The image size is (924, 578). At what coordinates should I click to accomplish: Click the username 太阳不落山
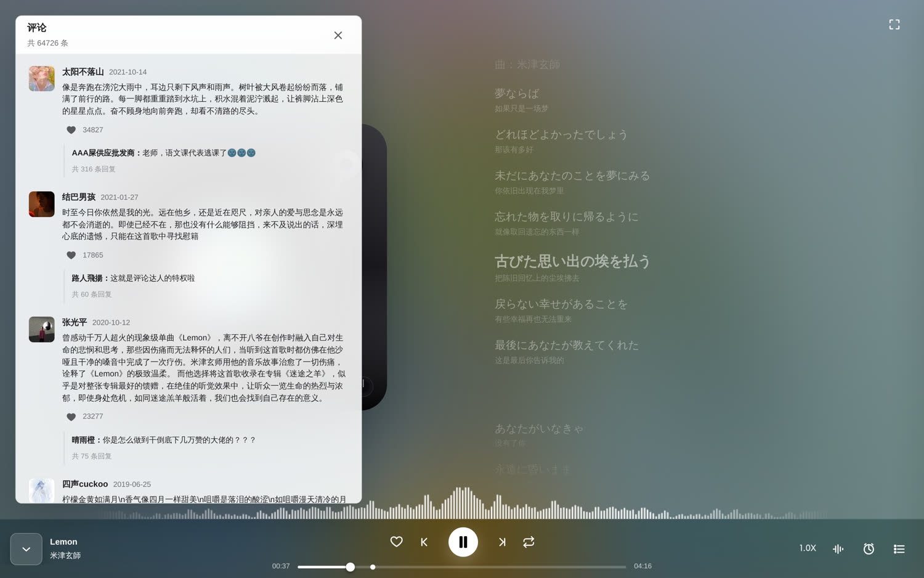(83, 72)
